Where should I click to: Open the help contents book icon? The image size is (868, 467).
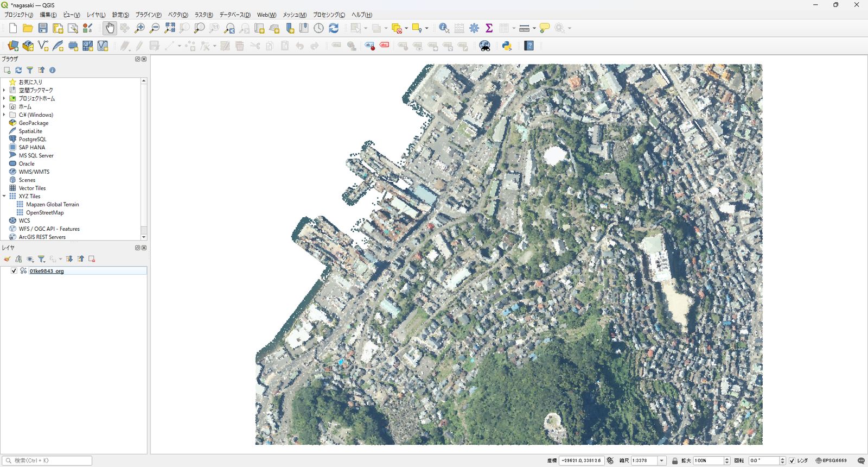529,46
